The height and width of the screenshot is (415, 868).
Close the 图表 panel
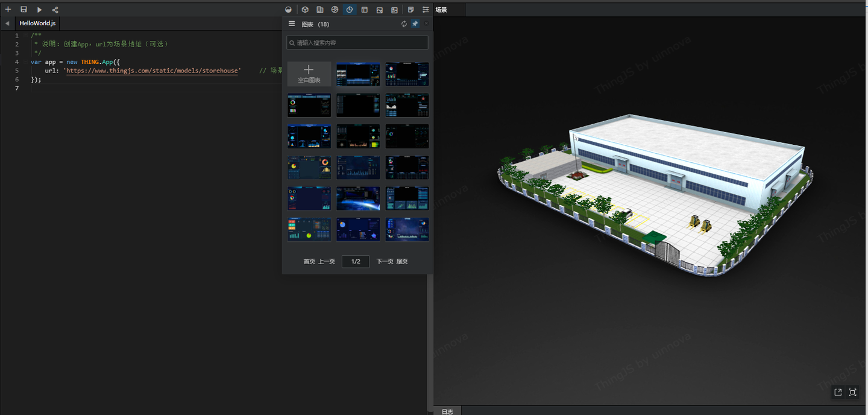[x=426, y=24]
